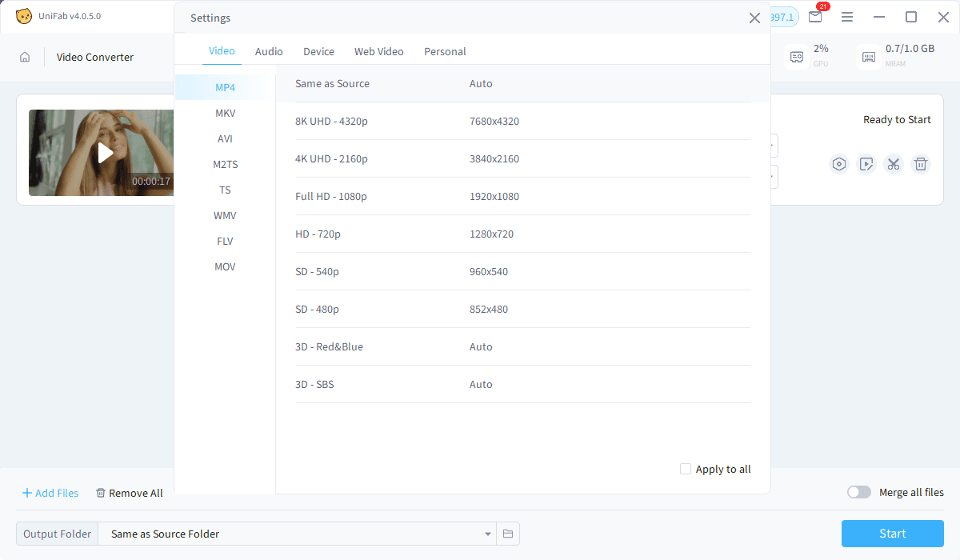960x560 pixels.
Task: Trim the video with the scissors icon
Action: [894, 163]
